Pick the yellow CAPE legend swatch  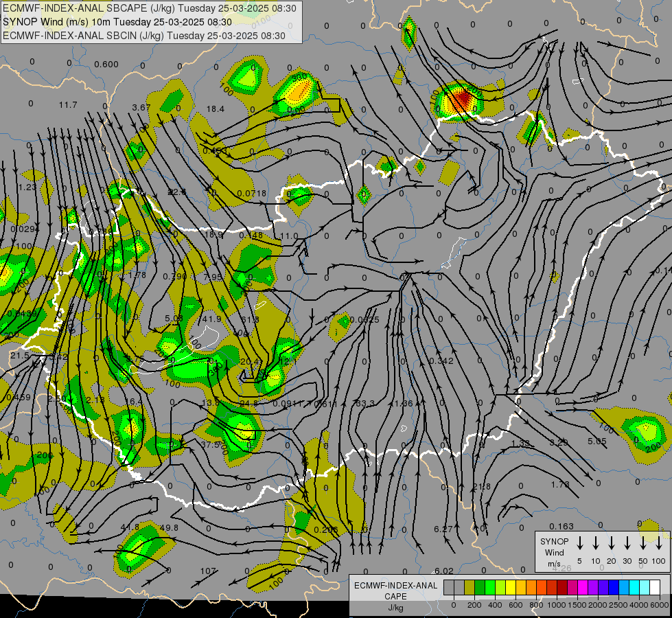tap(511, 587)
